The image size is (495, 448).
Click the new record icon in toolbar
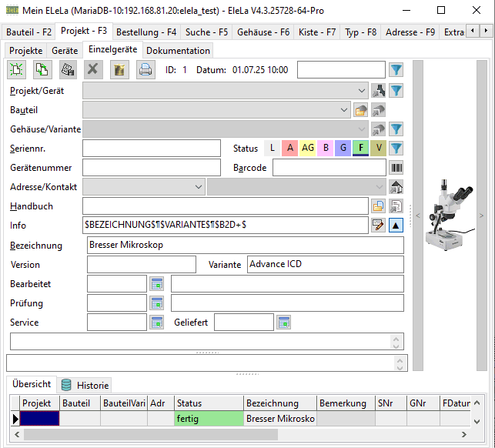pyautogui.click(x=17, y=70)
